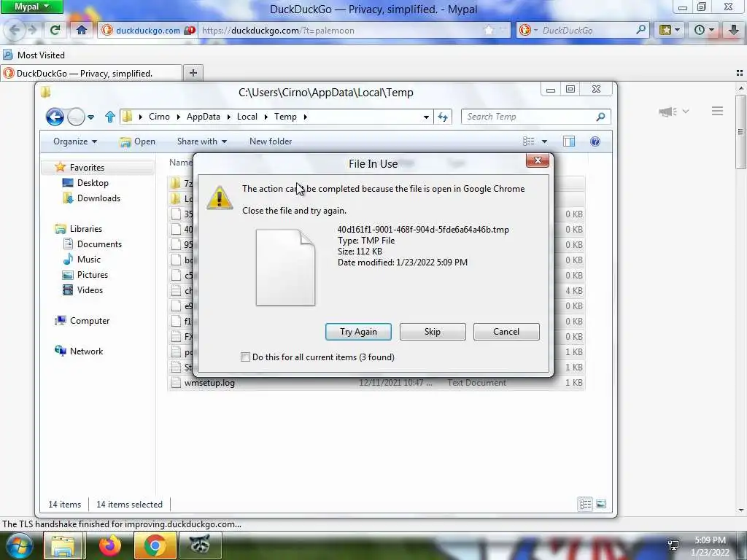Open Most Visited bookmarks folder
The image size is (747, 560).
34,55
